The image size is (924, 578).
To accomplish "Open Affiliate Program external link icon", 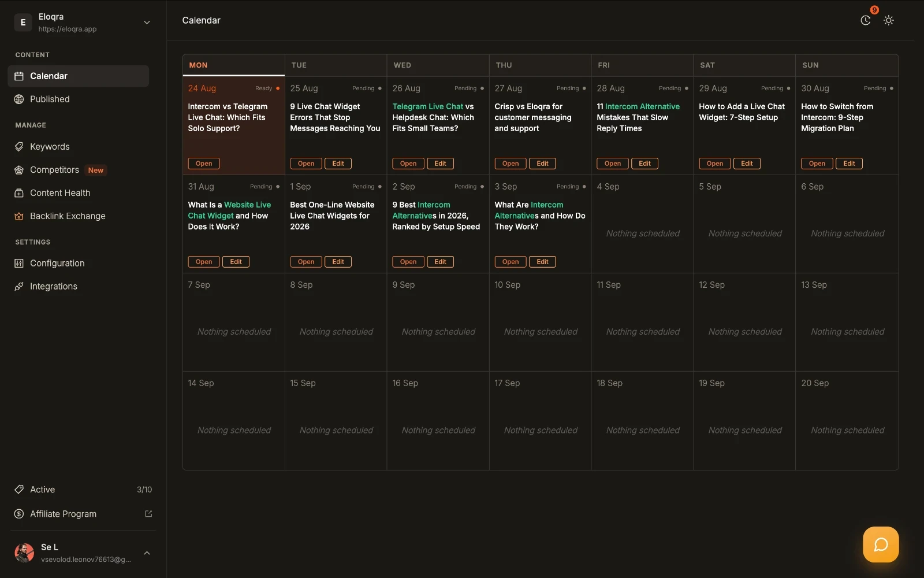I will tap(148, 514).
